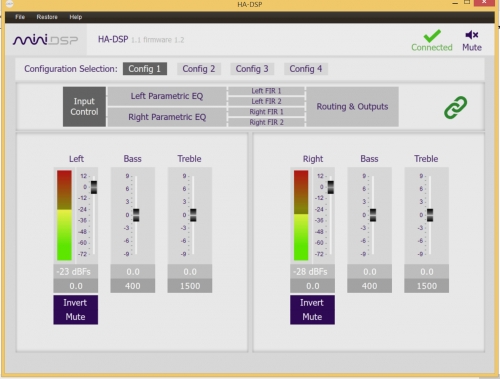Viewport: 500px width, 379px height.
Task: Open the Restore menu
Action: (47, 17)
